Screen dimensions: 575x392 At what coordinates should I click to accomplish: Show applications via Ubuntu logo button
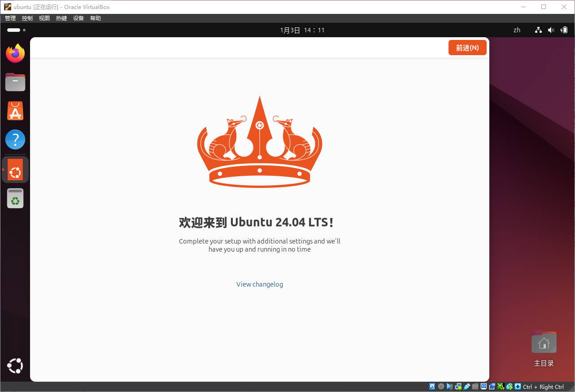(x=15, y=366)
